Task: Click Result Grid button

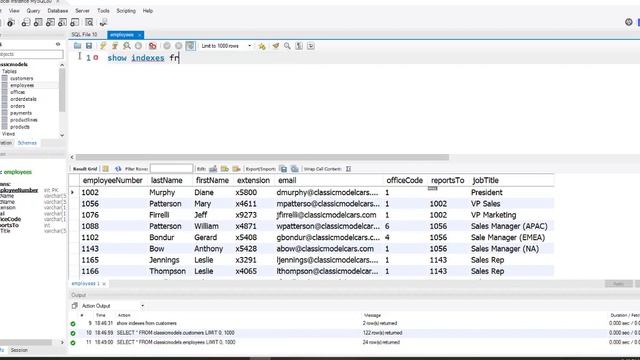Action: coord(85,169)
